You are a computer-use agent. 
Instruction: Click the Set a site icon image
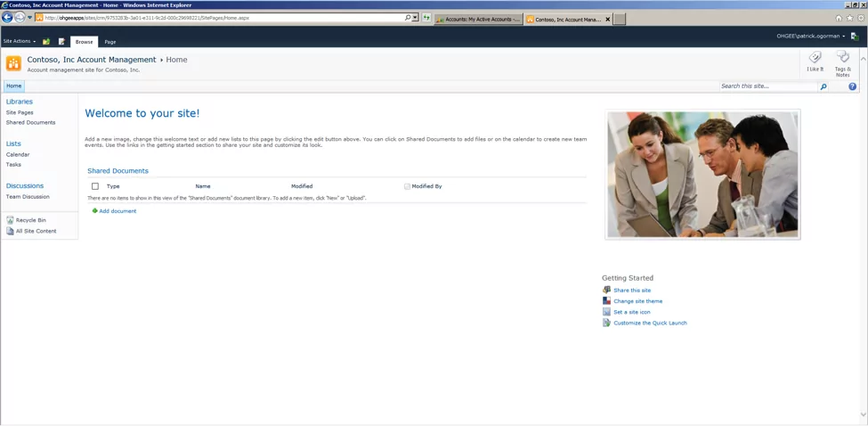(x=607, y=312)
